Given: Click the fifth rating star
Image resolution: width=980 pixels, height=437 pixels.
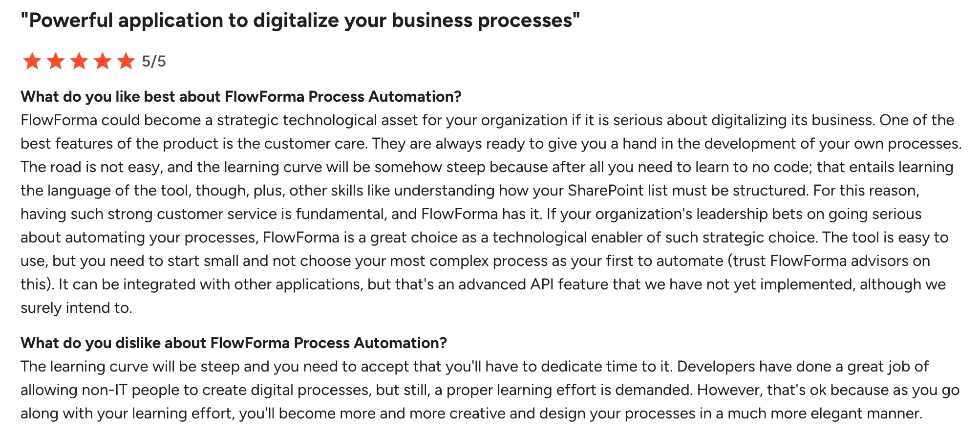Looking at the screenshot, I should coord(126,61).
